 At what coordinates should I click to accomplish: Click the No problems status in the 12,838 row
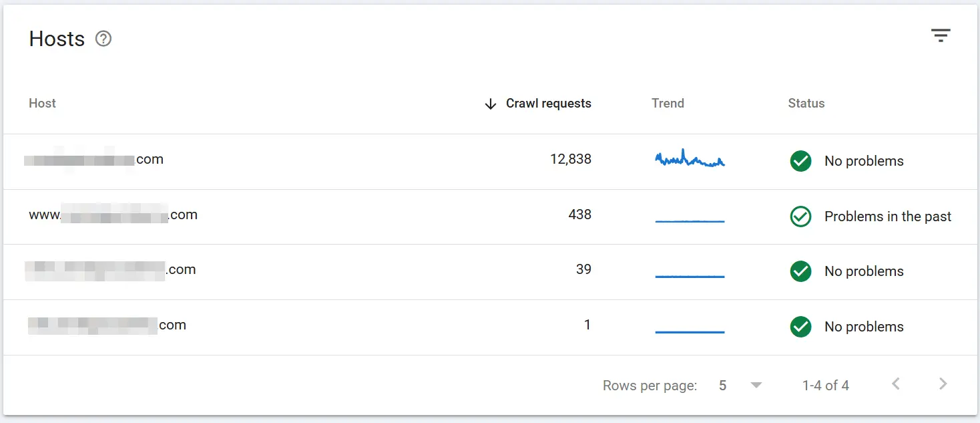tap(864, 161)
